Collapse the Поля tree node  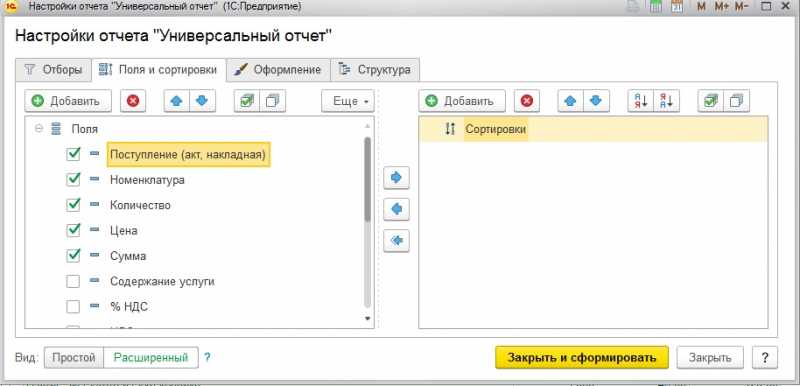(39, 129)
